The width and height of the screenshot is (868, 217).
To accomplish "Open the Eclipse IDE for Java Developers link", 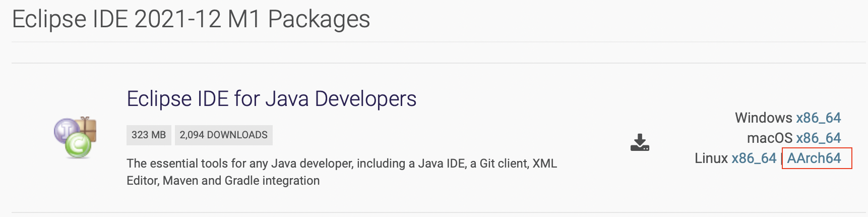I will [271, 99].
